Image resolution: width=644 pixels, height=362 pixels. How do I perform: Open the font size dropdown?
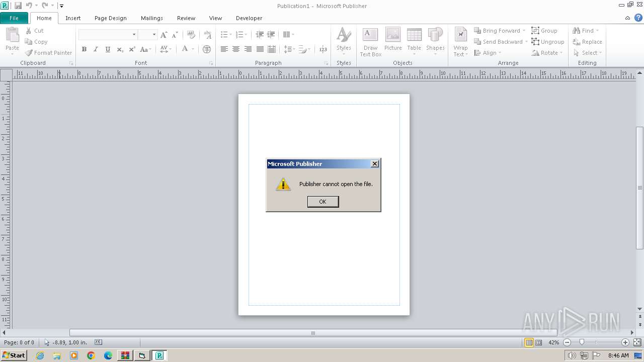[154, 35]
